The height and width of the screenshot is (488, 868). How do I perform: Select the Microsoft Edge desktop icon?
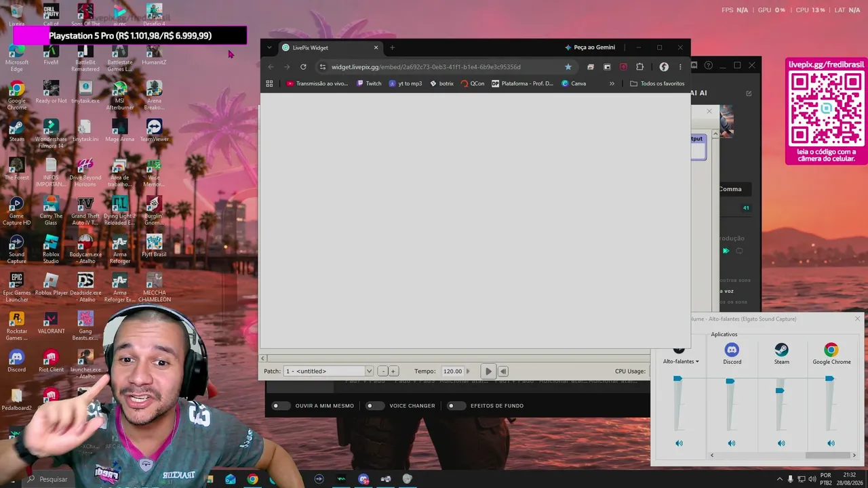click(x=16, y=57)
